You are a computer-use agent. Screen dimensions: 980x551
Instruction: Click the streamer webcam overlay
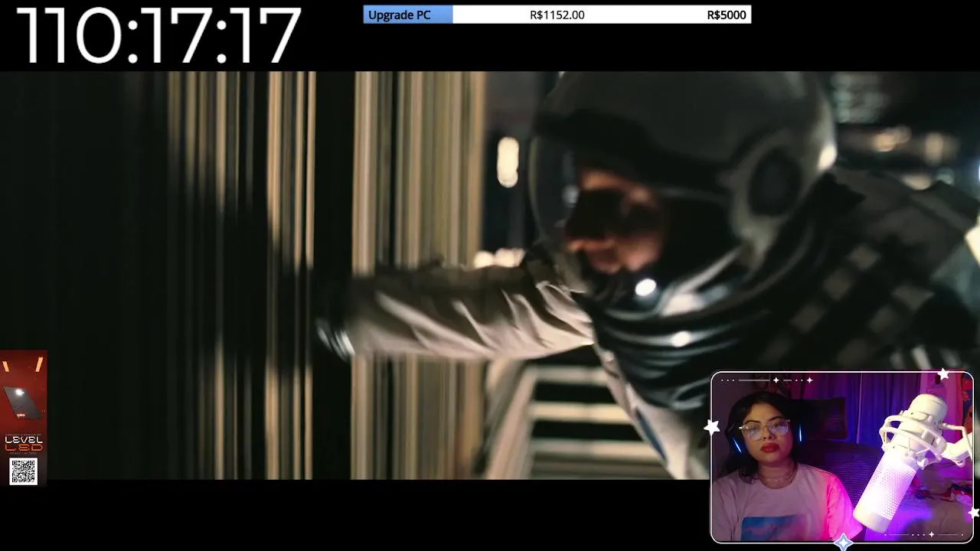(841, 457)
